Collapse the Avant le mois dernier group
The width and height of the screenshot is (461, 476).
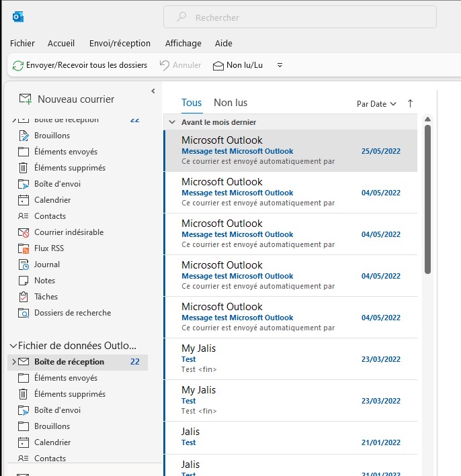click(x=173, y=122)
